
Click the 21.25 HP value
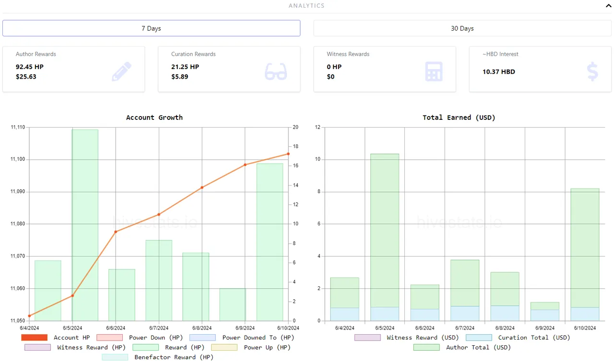(185, 67)
